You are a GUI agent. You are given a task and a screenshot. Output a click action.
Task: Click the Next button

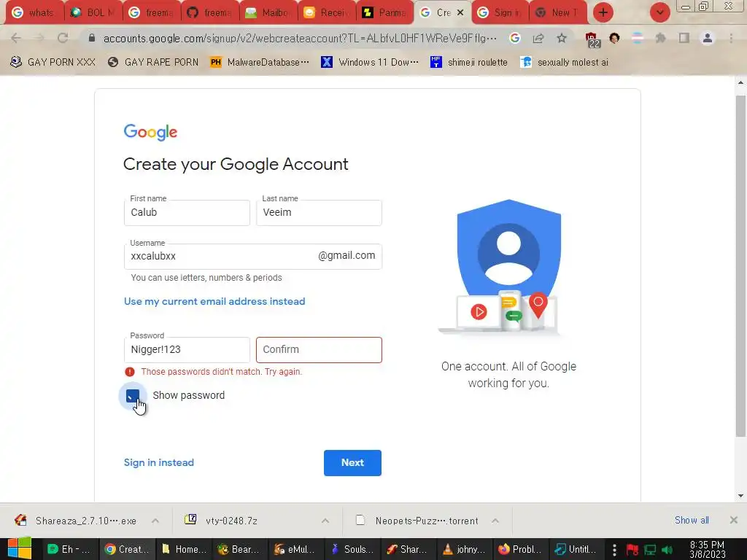pos(352,463)
